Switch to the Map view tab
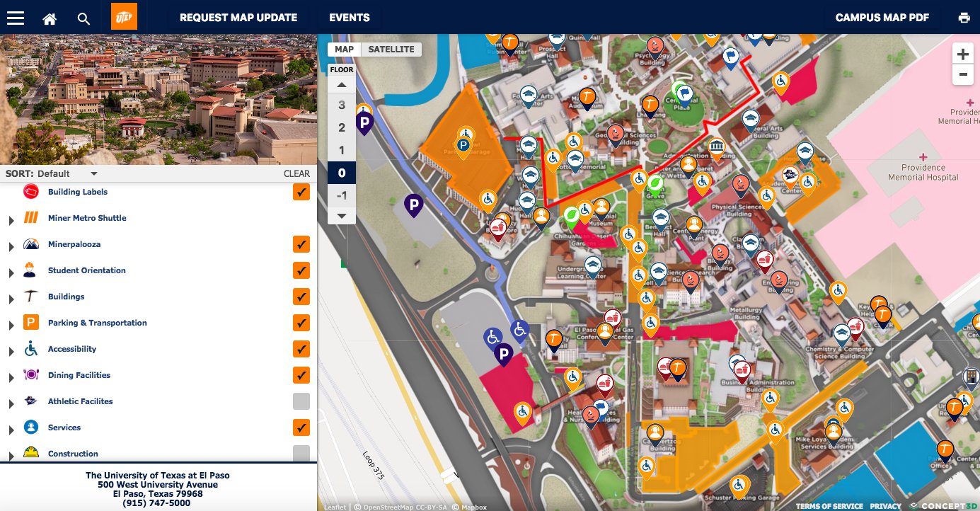980x511 pixels. tap(345, 49)
